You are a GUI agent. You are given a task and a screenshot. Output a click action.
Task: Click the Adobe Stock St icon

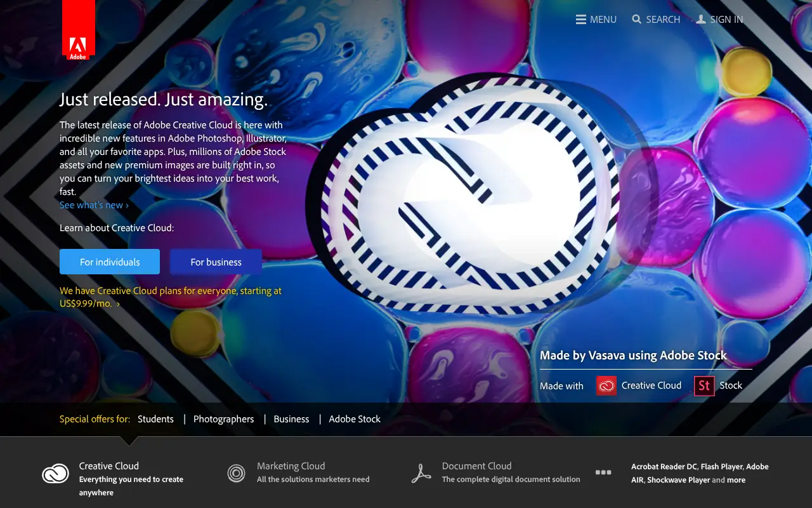704,385
